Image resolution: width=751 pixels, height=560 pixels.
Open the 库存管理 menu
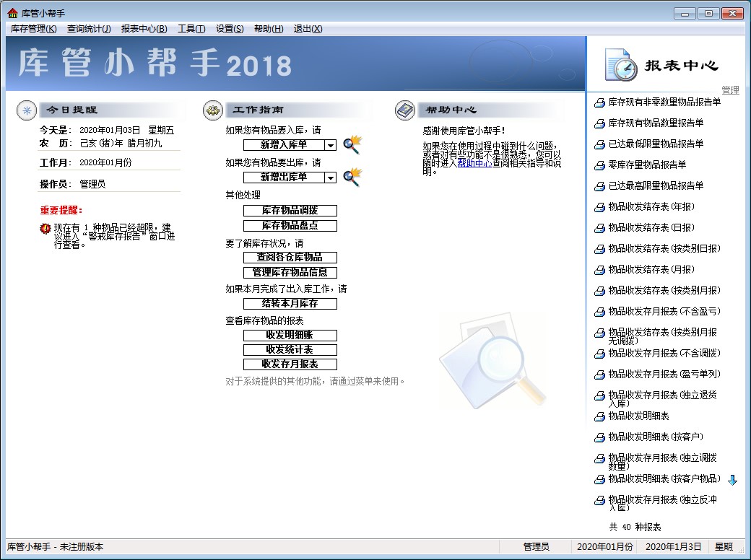[33, 29]
